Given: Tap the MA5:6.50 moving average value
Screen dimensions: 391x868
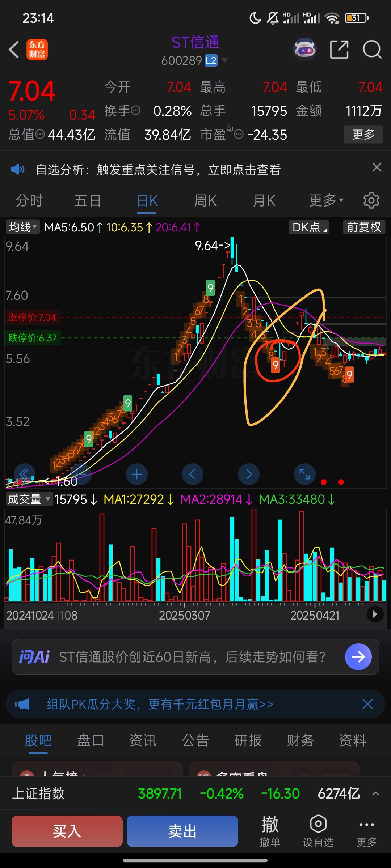Looking at the screenshot, I should [x=73, y=227].
